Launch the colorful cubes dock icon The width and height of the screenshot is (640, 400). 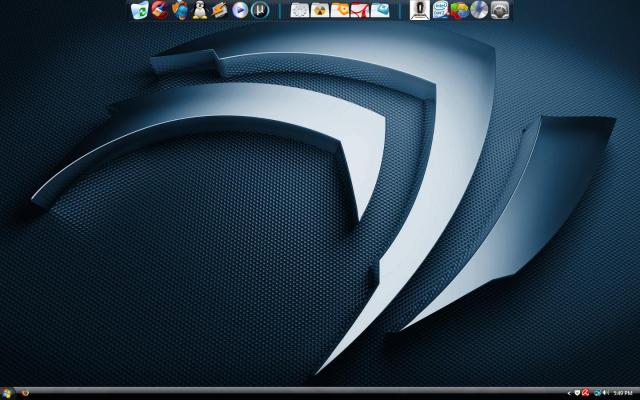[460, 10]
